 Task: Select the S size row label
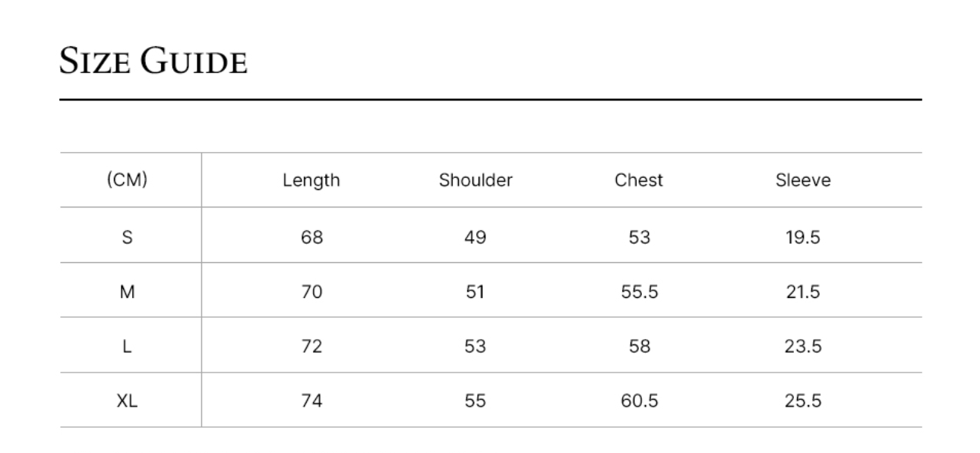(127, 237)
